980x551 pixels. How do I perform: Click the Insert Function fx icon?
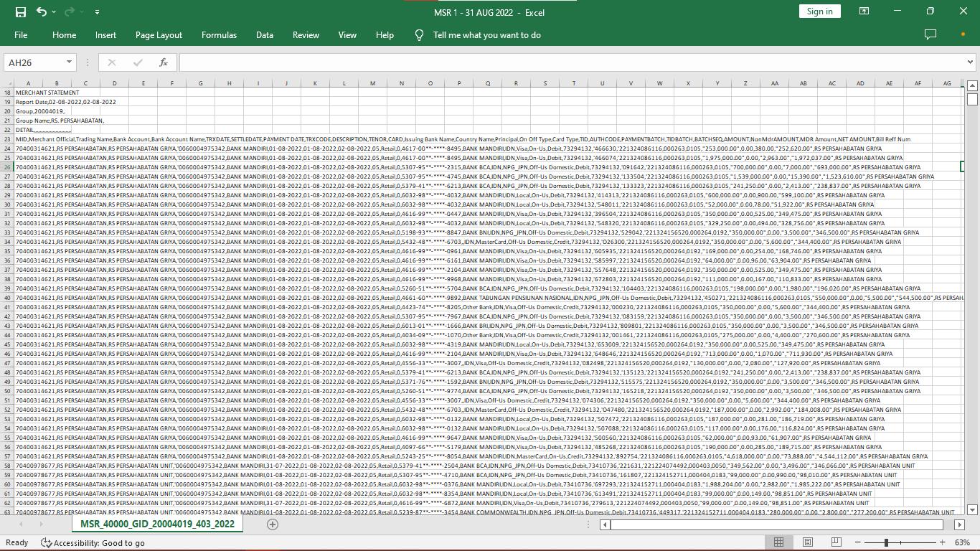(x=164, y=62)
